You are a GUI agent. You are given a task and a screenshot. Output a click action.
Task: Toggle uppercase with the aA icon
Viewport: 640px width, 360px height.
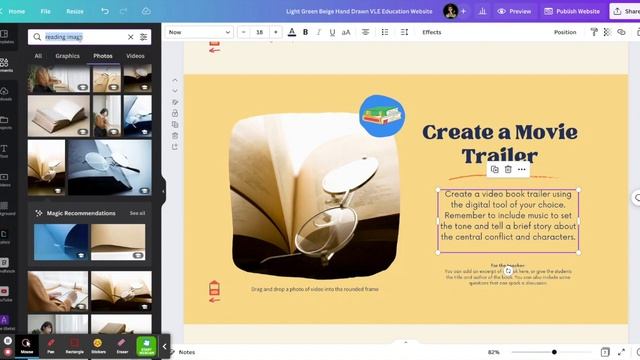[x=346, y=32]
